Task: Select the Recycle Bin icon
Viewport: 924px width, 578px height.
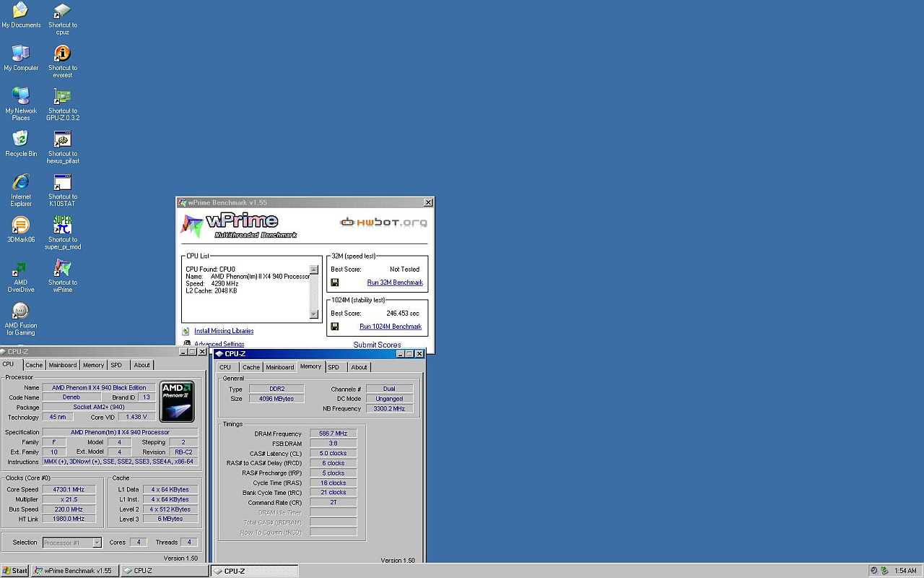Action: pyautogui.click(x=21, y=144)
